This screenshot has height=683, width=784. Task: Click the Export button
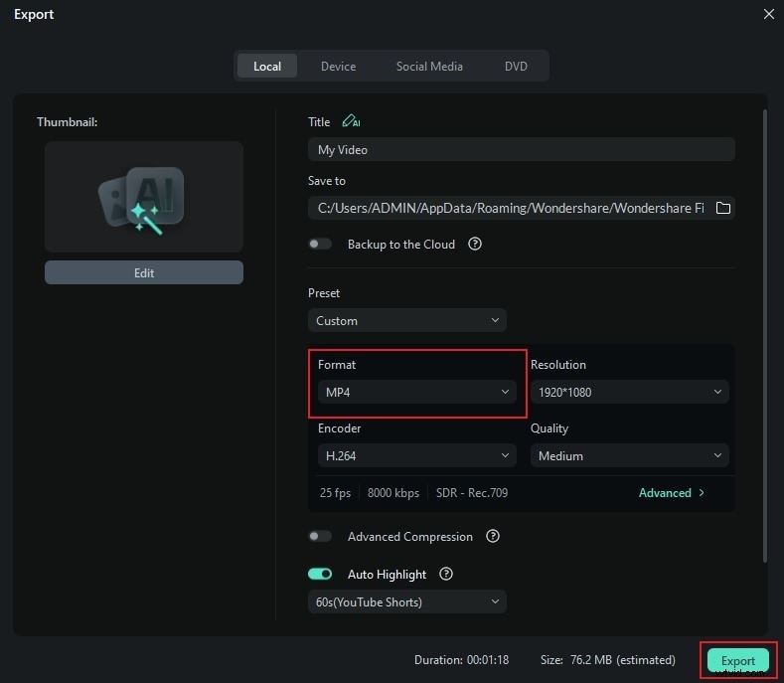(x=737, y=660)
